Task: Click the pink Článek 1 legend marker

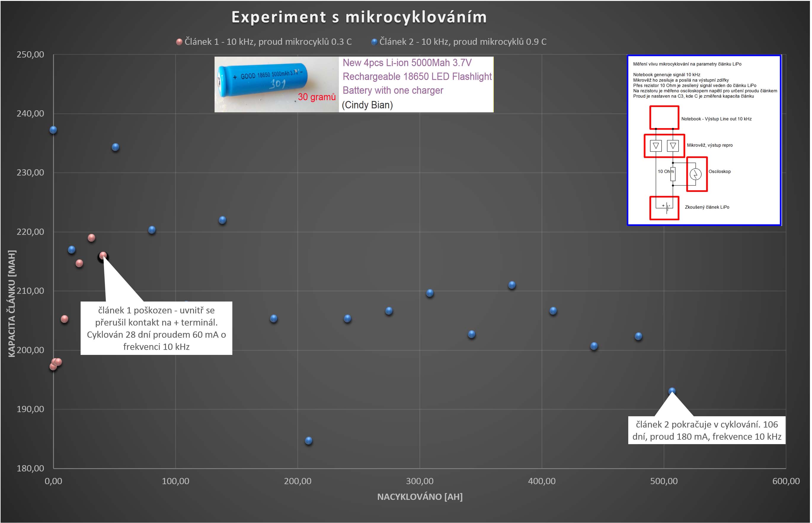Action: tap(179, 42)
